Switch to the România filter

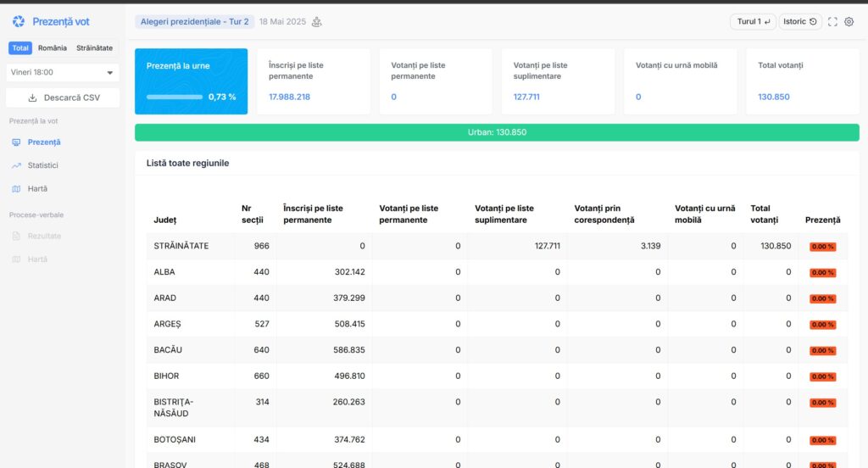(53, 48)
